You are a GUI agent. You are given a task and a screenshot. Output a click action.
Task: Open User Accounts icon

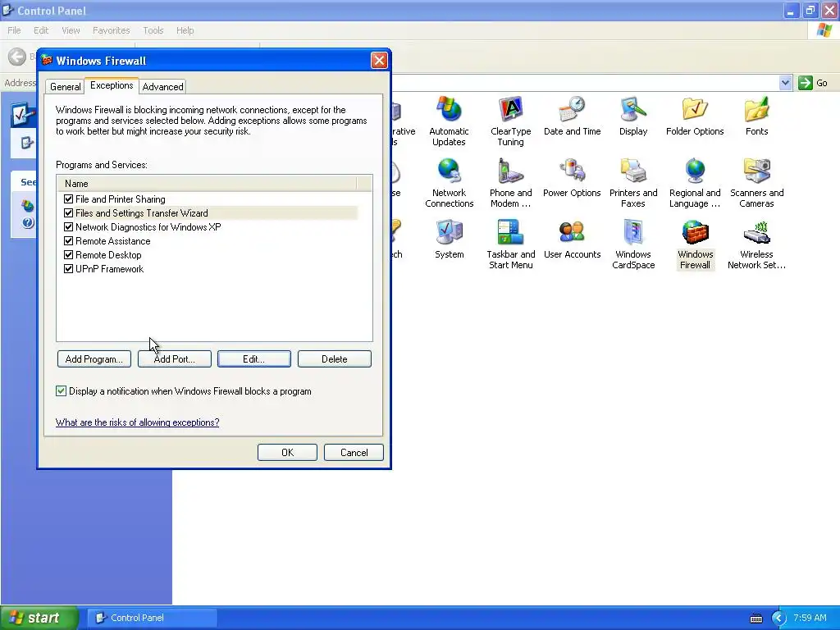[x=572, y=240]
